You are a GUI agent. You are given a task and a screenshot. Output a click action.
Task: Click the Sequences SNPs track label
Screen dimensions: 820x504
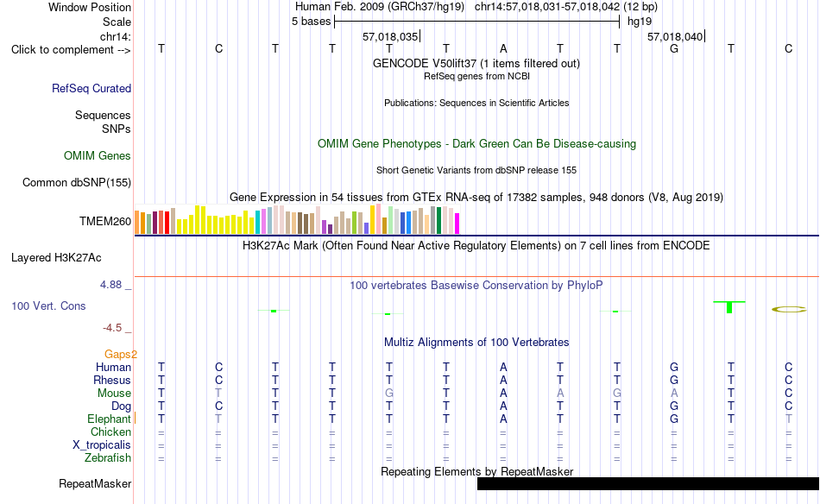(103, 122)
